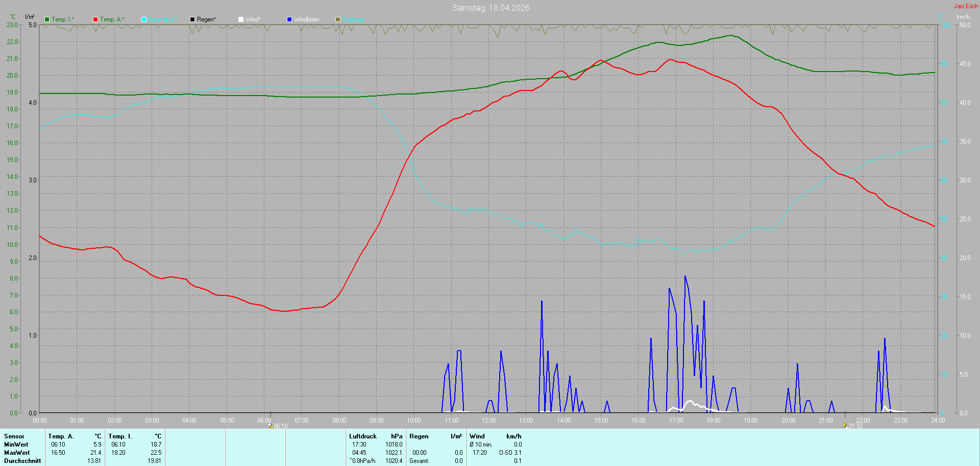Click the 'Sensor' header cell

click(x=14, y=436)
